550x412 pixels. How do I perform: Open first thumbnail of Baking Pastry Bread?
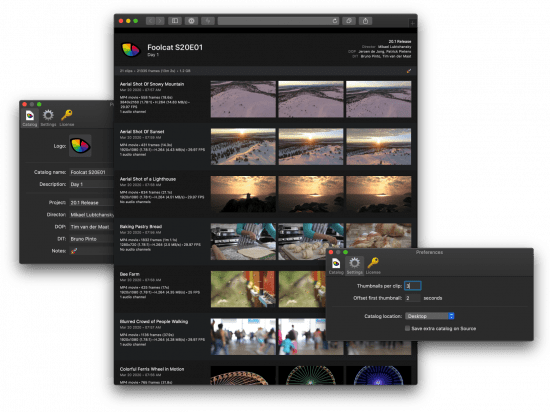coord(243,242)
